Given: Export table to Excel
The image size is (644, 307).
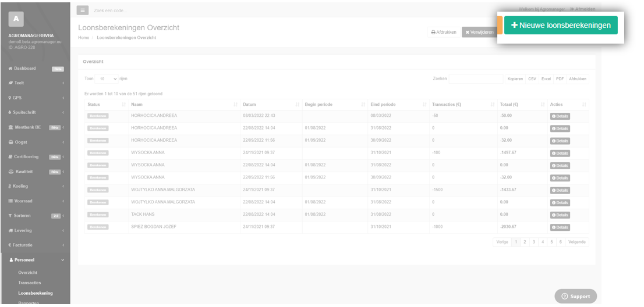Looking at the screenshot, I should pos(546,78).
